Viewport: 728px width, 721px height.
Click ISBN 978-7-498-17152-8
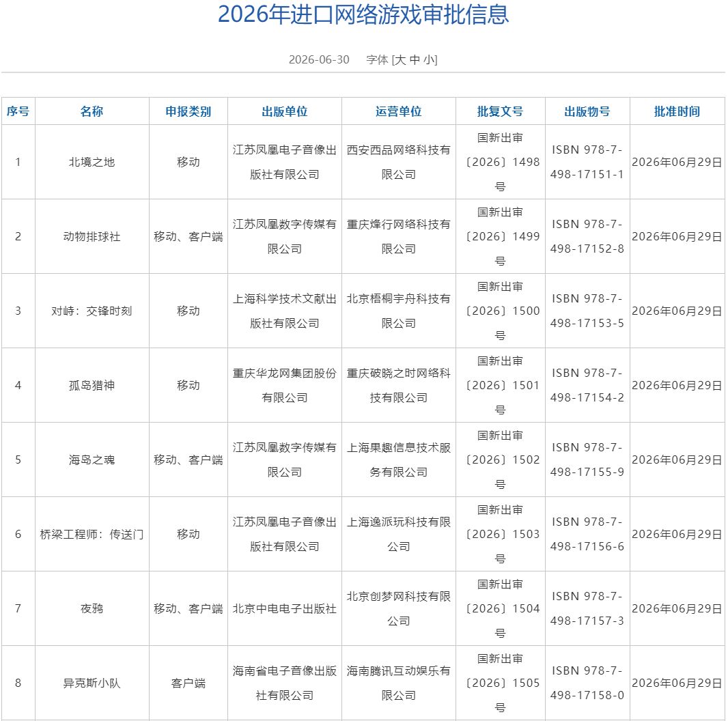(587, 237)
